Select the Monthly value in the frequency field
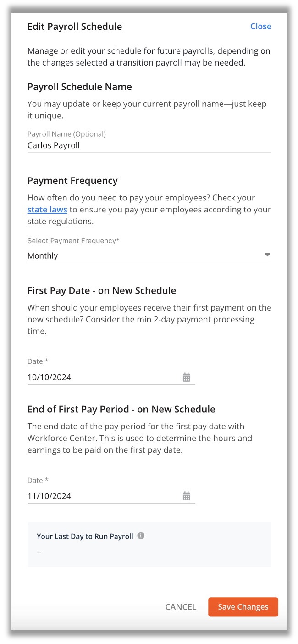This screenshot has height=644, width=298. pos(43,255)
